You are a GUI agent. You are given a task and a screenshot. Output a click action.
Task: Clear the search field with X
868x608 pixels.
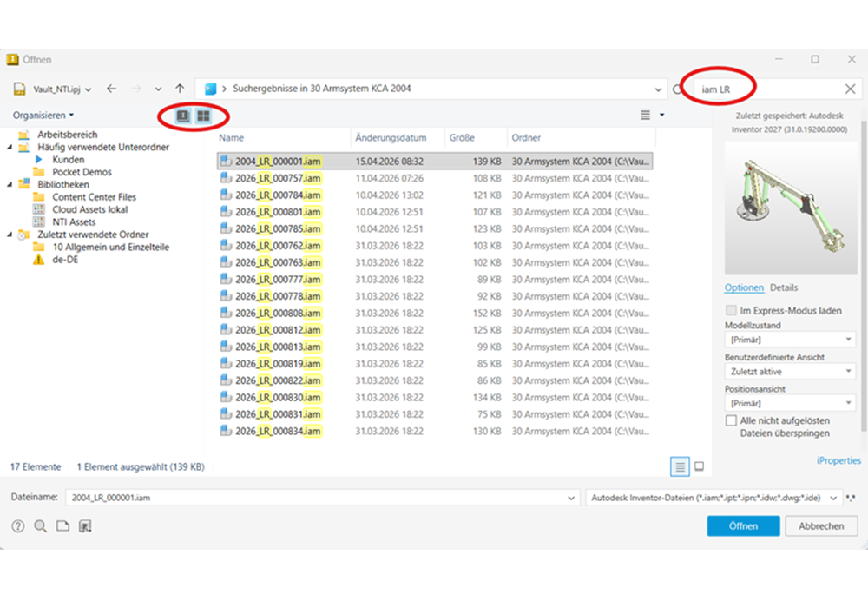[850, 89]
